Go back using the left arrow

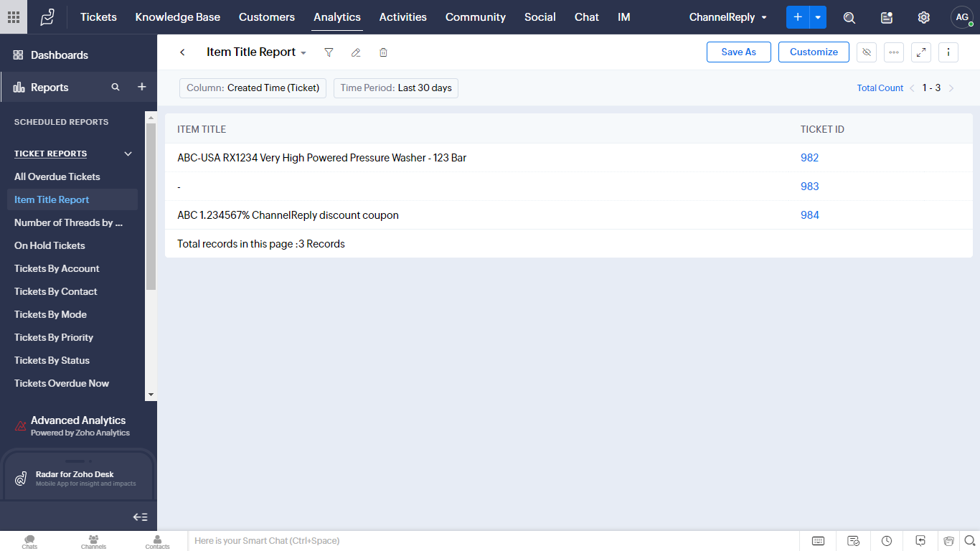(x=182, y=52)
